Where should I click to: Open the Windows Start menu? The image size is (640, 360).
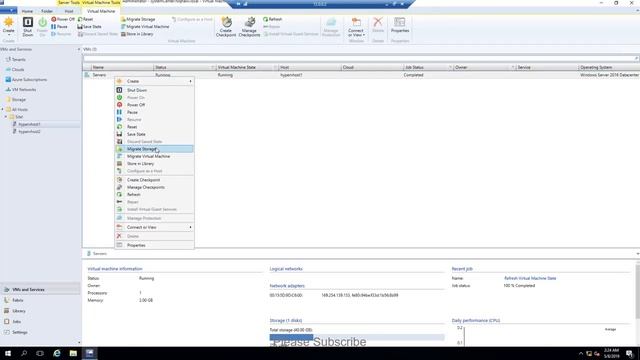8,353
